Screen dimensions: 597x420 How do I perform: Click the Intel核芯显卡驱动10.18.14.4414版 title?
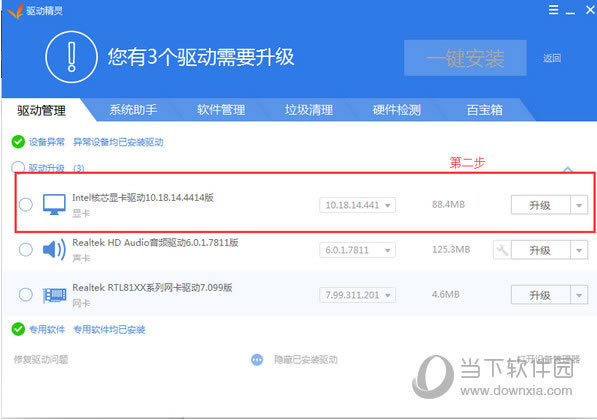tap(143, 197)
